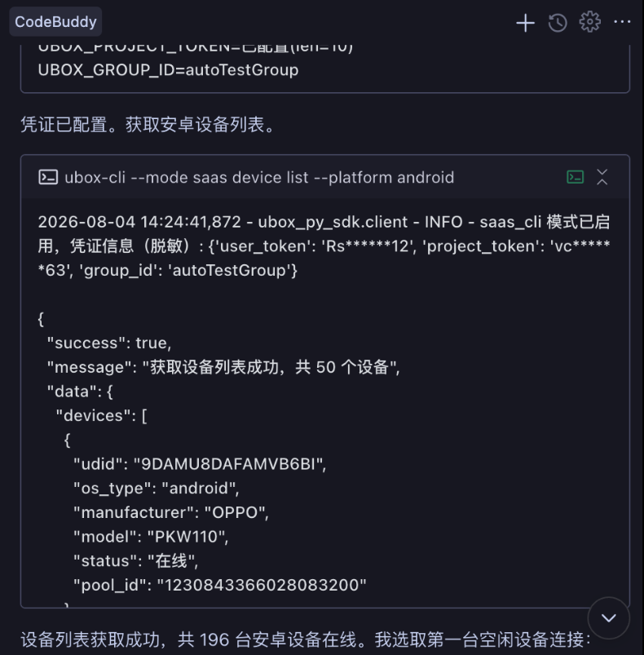Click the ubox-cli device list command text
Screen dimensions: 644x655
pos(259,178)
